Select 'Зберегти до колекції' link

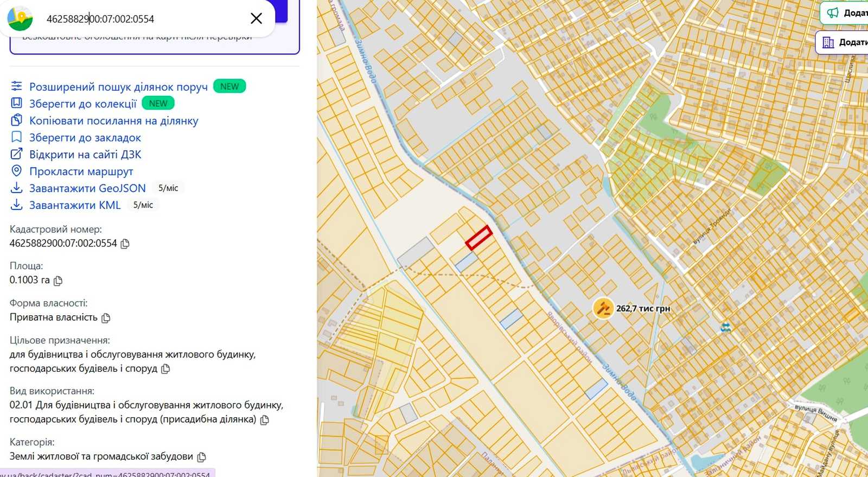pos(83,104)
